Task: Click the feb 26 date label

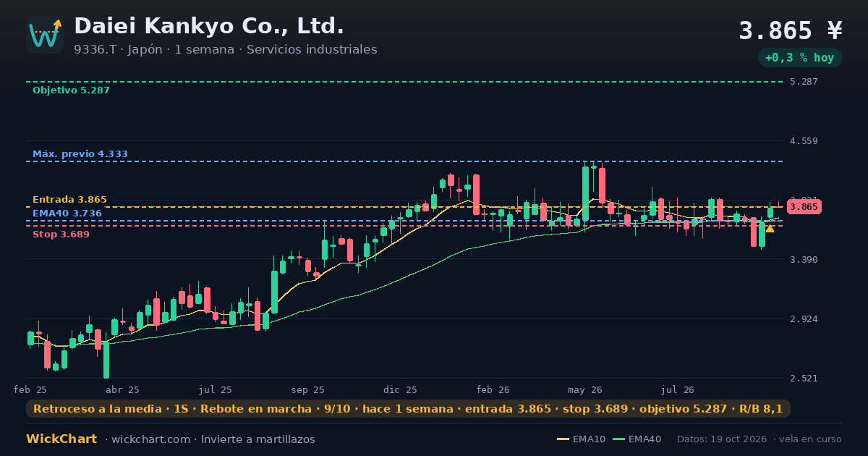Action: (493, 389)
